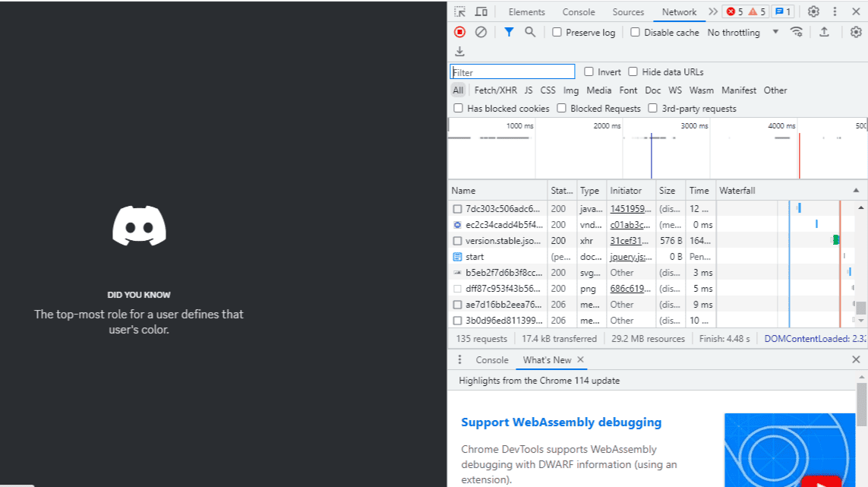Open the drawer three-dot menu
This screenshot has width=868, height=487.
coord(459,359)
